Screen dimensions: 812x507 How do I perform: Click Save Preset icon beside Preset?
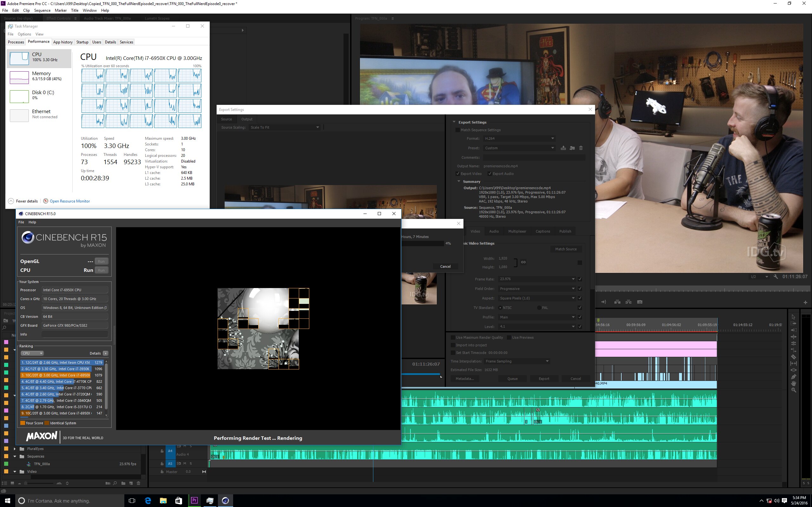[563, 148]
